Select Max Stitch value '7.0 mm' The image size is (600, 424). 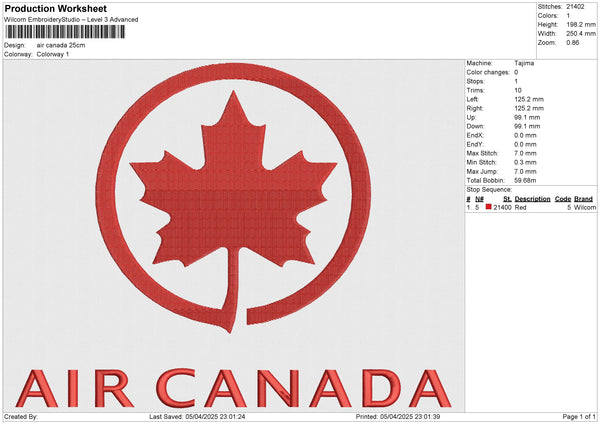(x=525, y=153)
